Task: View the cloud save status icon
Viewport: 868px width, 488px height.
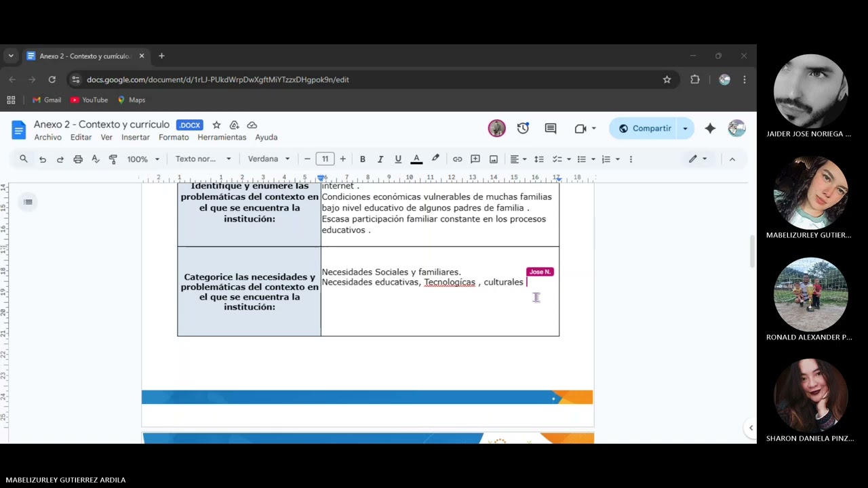Action: pos(252,125)
